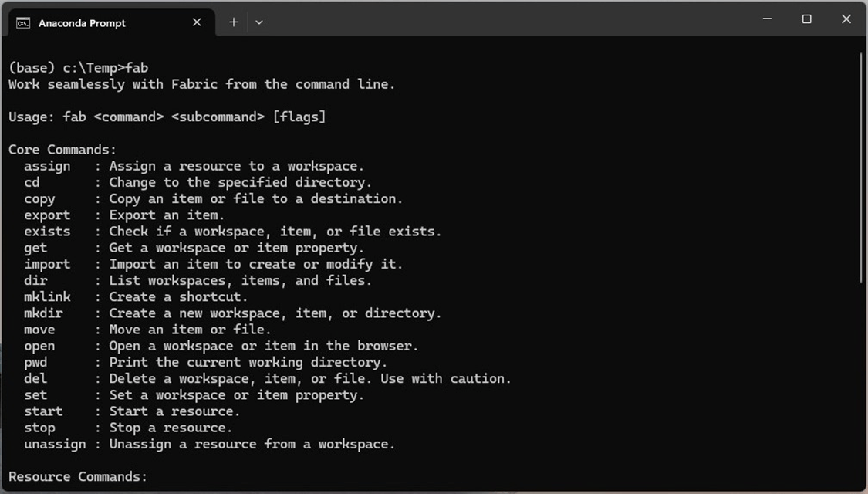Screen dimensions: 868x494
Task: Click the "mkdir" command name
Action: pyautogui.click(x=43, y=313)
